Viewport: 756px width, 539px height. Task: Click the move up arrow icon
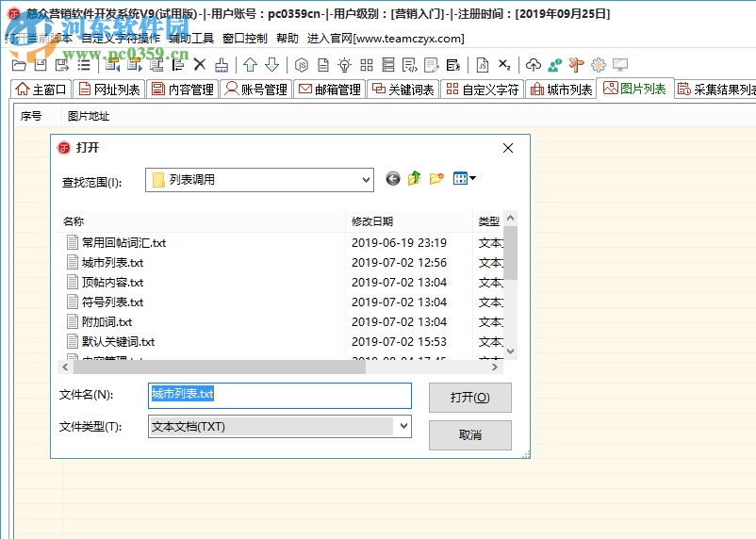click(x=250, y=65)
